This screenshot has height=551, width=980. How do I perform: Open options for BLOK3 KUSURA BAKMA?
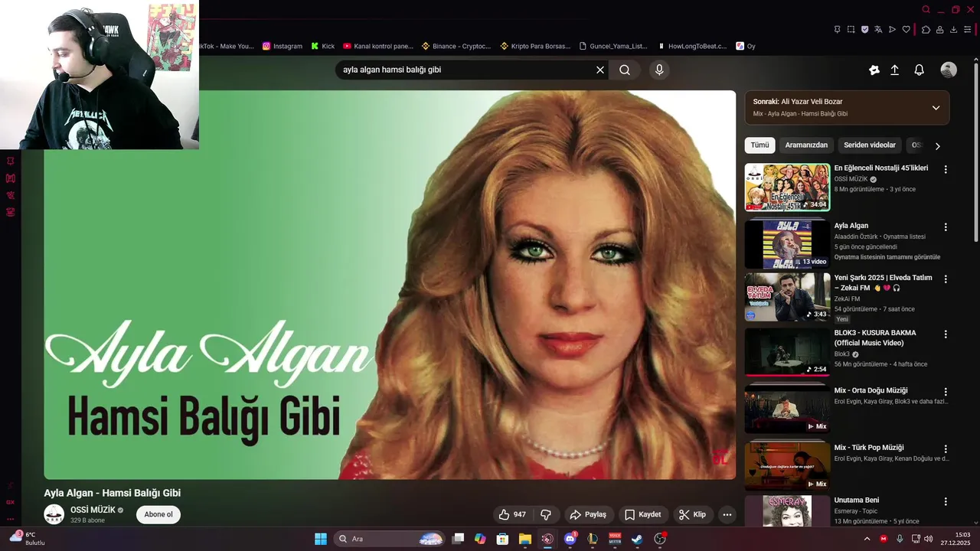point(946,334)
